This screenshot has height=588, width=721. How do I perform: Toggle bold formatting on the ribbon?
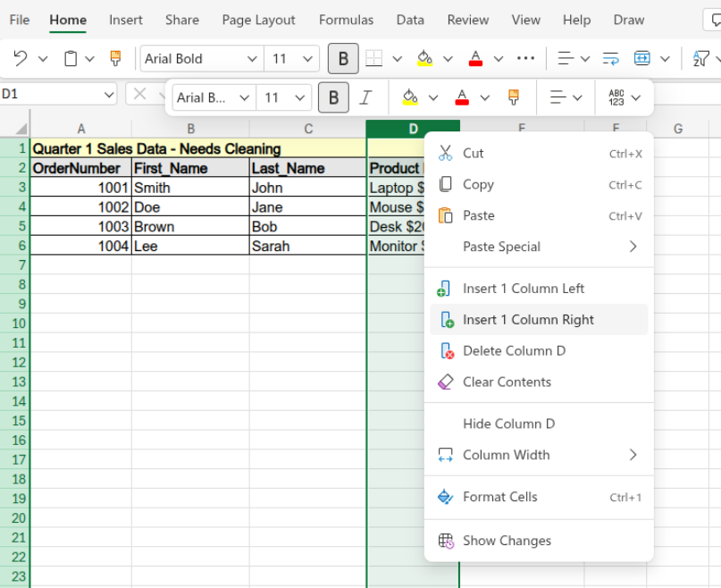343,56
